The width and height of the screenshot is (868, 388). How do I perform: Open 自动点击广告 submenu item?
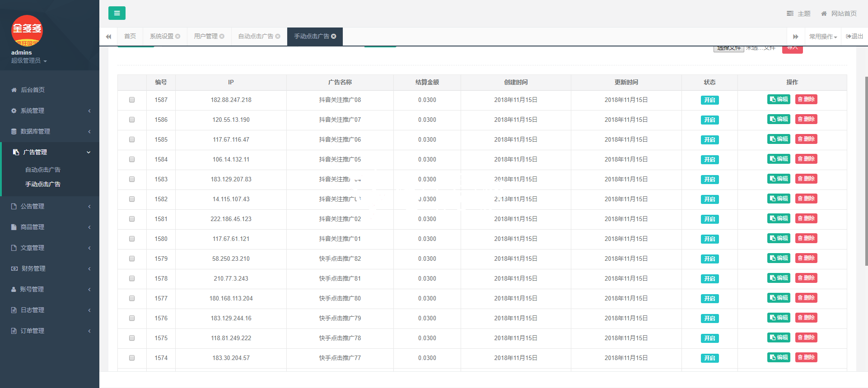point(43,170)
